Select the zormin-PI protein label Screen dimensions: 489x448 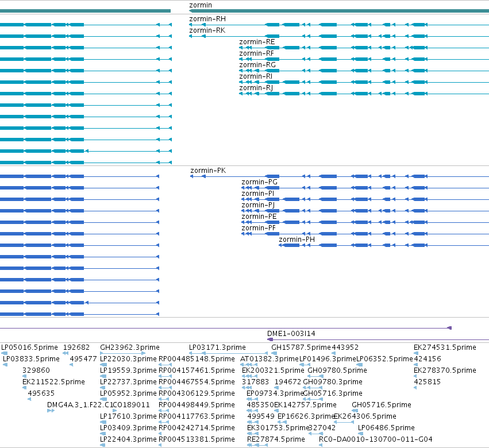tap(258, 194)
